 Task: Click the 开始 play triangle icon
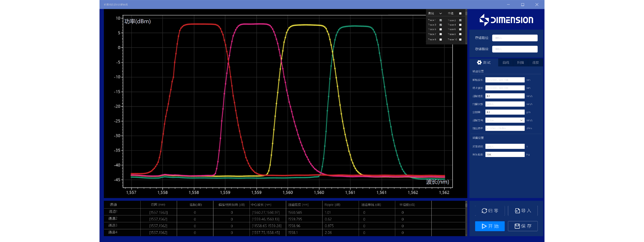(x=484, y=226)
